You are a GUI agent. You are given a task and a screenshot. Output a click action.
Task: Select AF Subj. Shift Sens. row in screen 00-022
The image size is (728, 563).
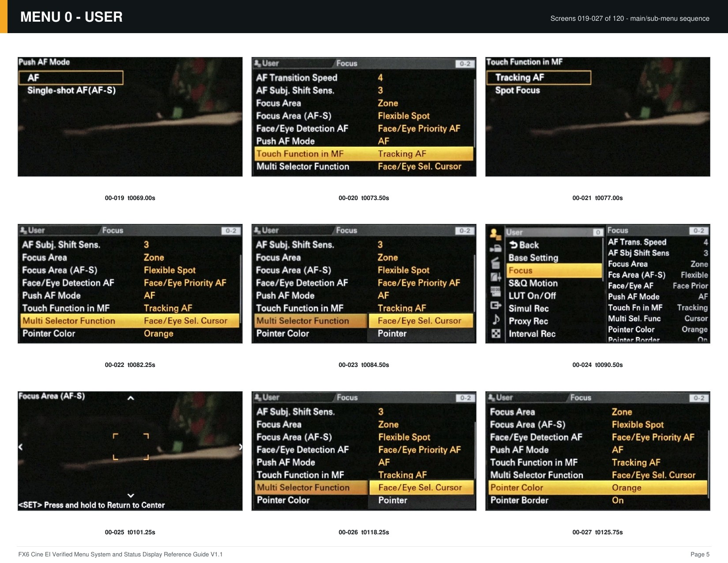pos(130,245)
